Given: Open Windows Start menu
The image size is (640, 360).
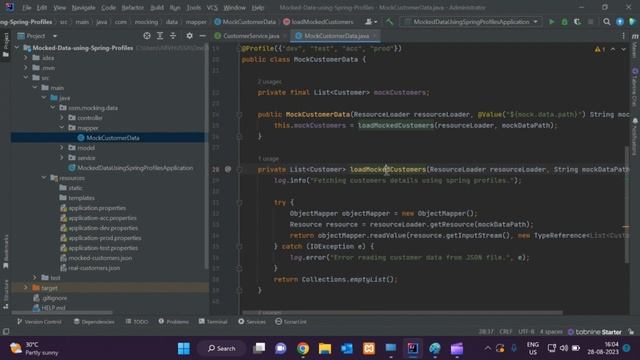Looking at the screenshot, I should pos(184,349).
